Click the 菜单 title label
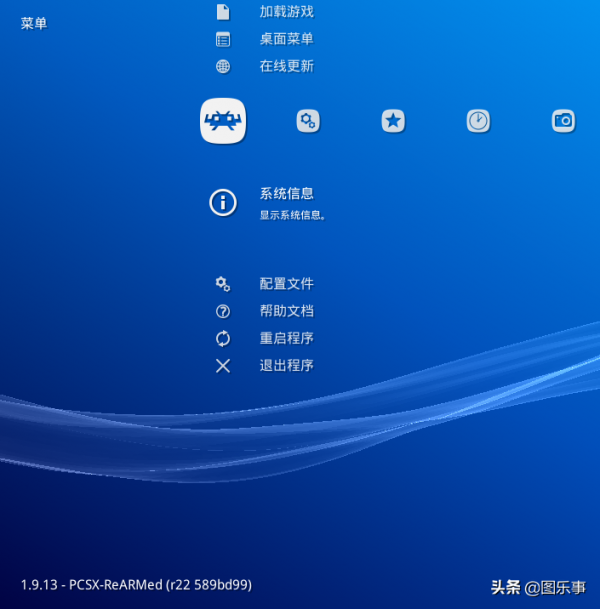Image resolution: width=600 pixels, height=609 pixels. 34,23
